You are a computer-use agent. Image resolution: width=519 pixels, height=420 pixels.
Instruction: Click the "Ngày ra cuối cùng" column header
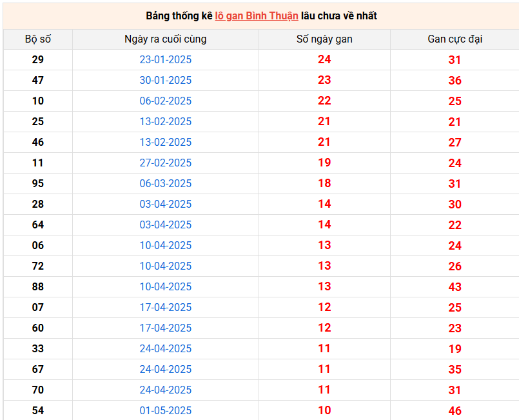(x=166, y=39)
